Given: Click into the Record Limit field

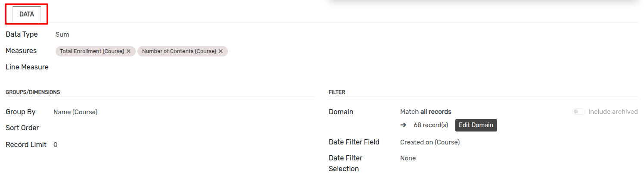Looking at the screenshot, I should click(184, 145).
